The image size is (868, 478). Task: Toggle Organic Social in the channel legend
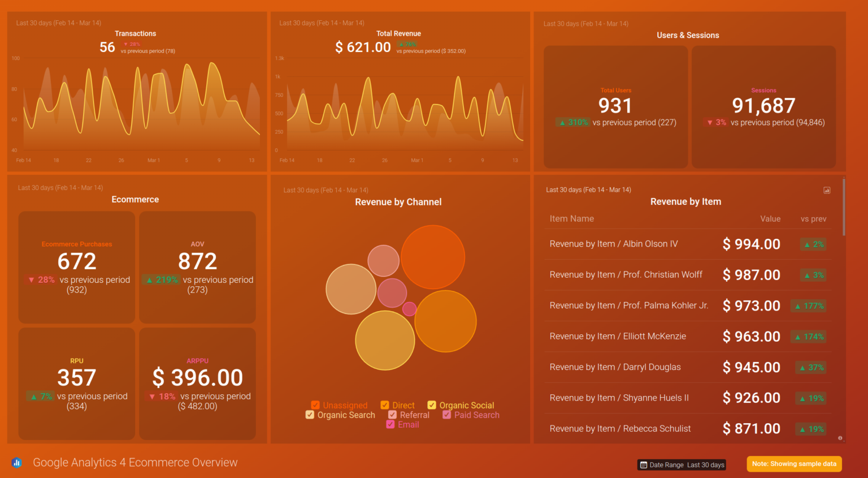tap(432, 405)
